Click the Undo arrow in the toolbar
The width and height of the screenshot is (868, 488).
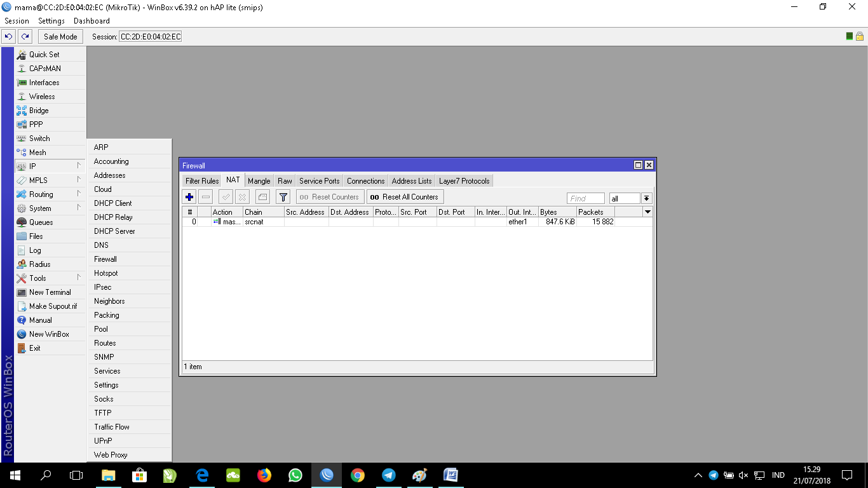(x=9, y=37)
